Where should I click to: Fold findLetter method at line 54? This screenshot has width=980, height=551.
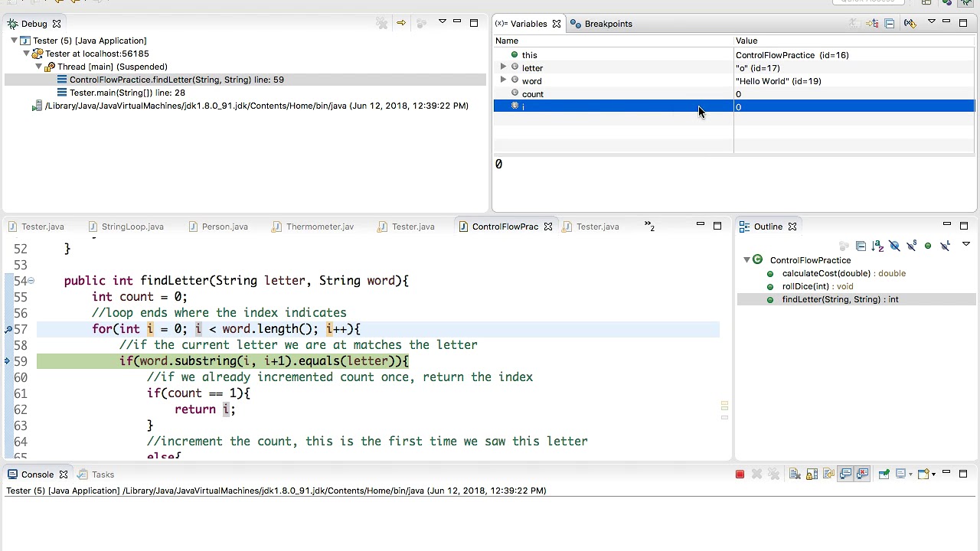pyautogui.click(x=31, y=281)
